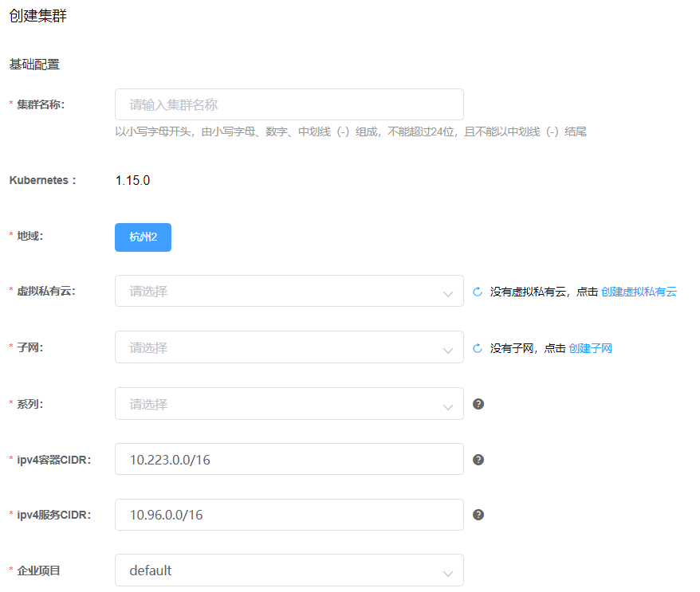Viewport: 700px width, 592px height.
Task: Click the 集群名称 field label
Action: click(41, 104)
